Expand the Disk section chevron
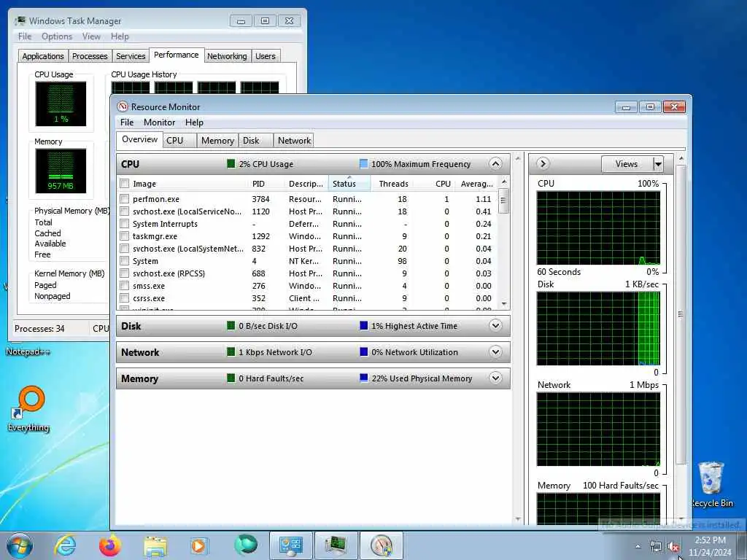Screen dimensions: 747x560 click(x=495, y=326)
